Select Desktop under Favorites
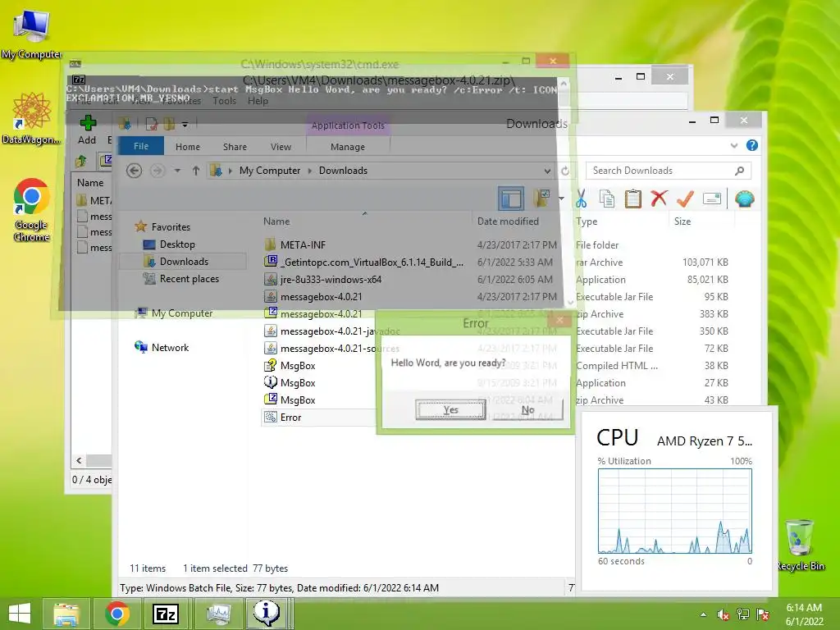This screenshot has width=840, height=630. pos(177,244)
